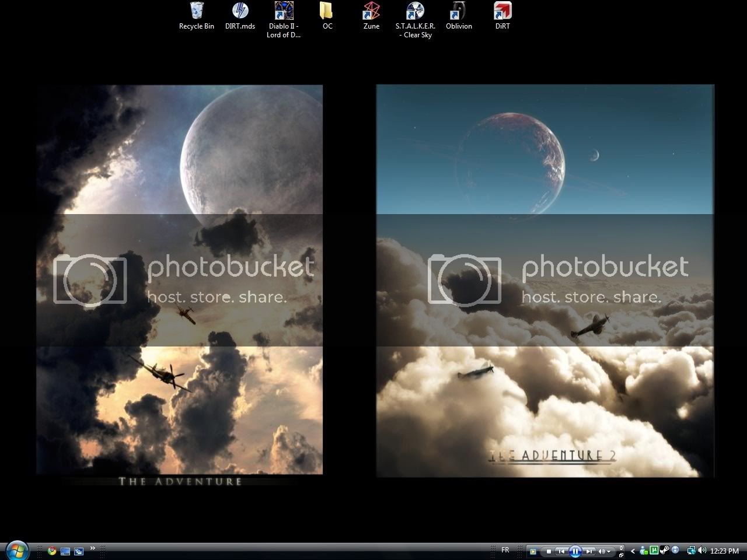Screen dimensions: 747x560
Task: Skip to next track in player toolbar
Action: pyautogui.click(x=589, y=551)
